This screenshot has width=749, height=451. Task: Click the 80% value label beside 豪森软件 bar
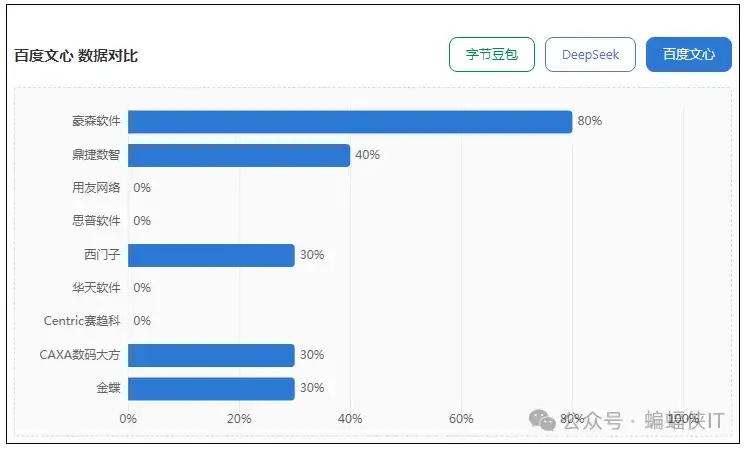tap(589, 121)
